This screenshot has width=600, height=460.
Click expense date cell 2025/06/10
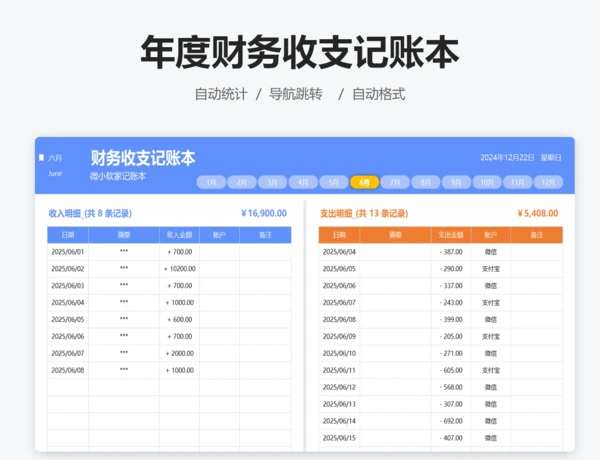(x=339, y=353)
